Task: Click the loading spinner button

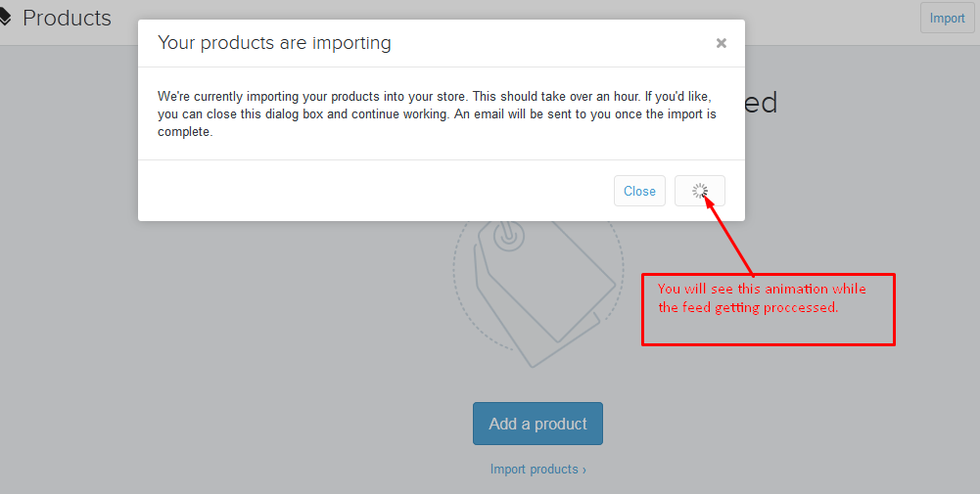Action: click(700, 191)
